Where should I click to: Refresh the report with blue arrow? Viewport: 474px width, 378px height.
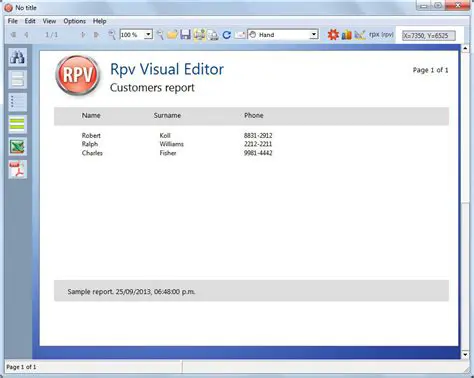coord(227,35)
